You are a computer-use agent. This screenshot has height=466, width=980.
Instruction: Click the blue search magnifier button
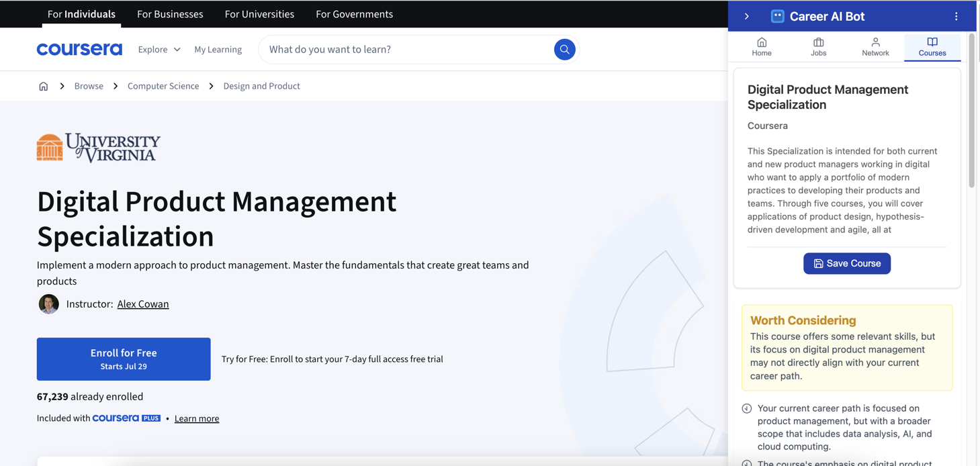(x=564, y=49)
